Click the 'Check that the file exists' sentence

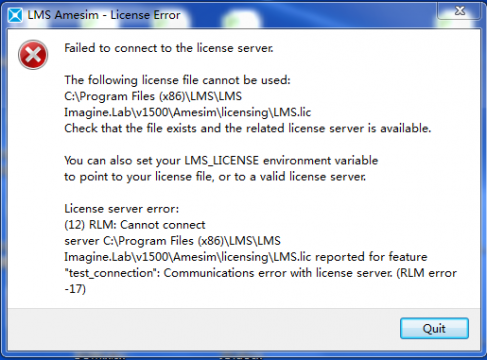pyautogui.click(x=248, y=128)
